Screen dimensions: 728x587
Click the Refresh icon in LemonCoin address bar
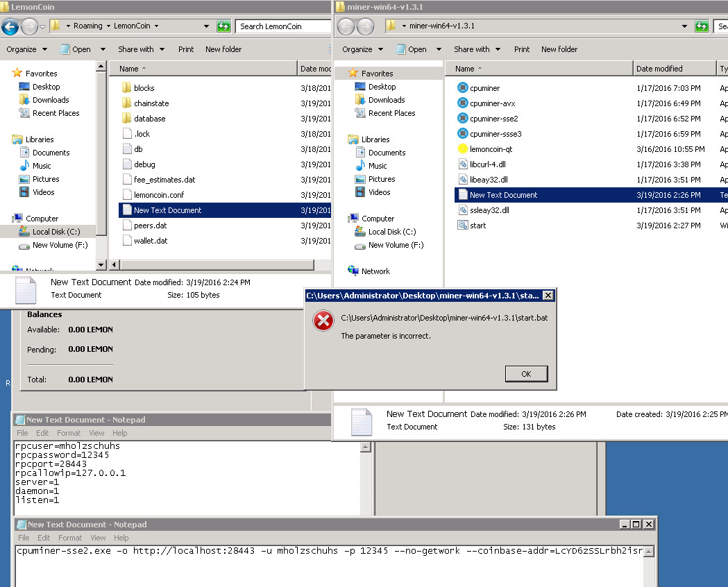coord(223,26)
